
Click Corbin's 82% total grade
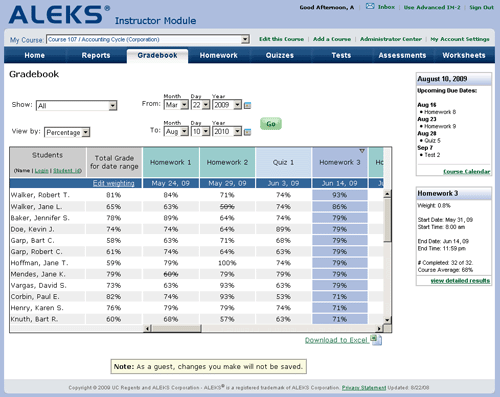(114, 297)
